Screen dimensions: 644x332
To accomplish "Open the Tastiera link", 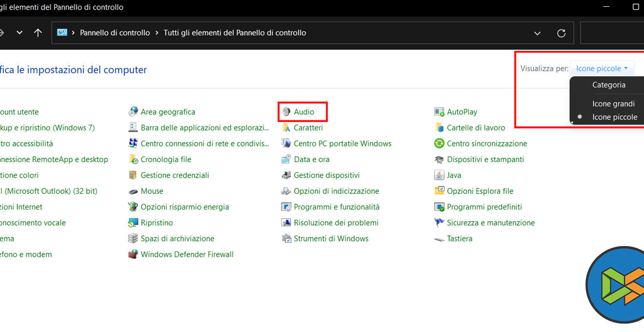I will coord(460,238).
